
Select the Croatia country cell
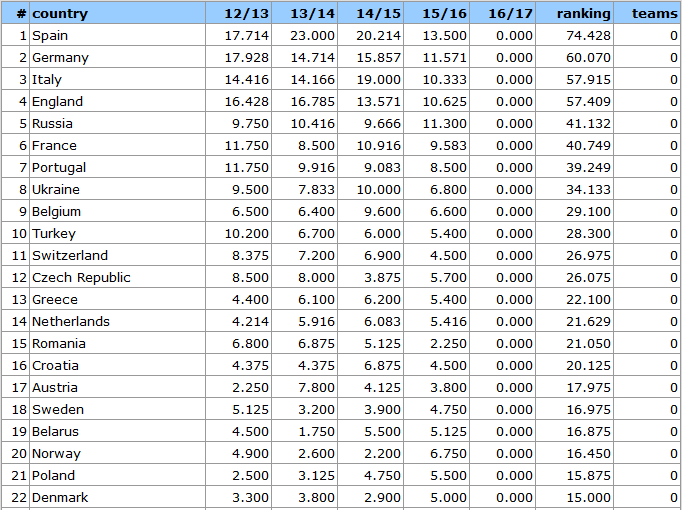pos(117,365)
